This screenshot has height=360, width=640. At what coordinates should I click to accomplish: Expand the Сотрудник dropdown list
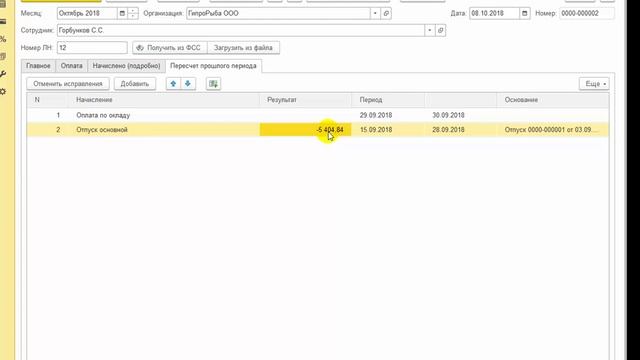pyautogui.click(x=429, y=30)
